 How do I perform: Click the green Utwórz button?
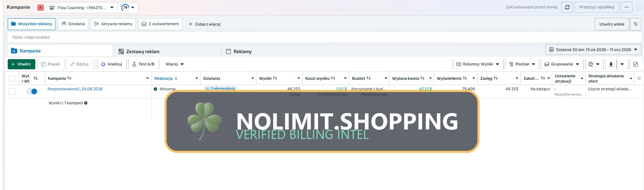(21, 64)
